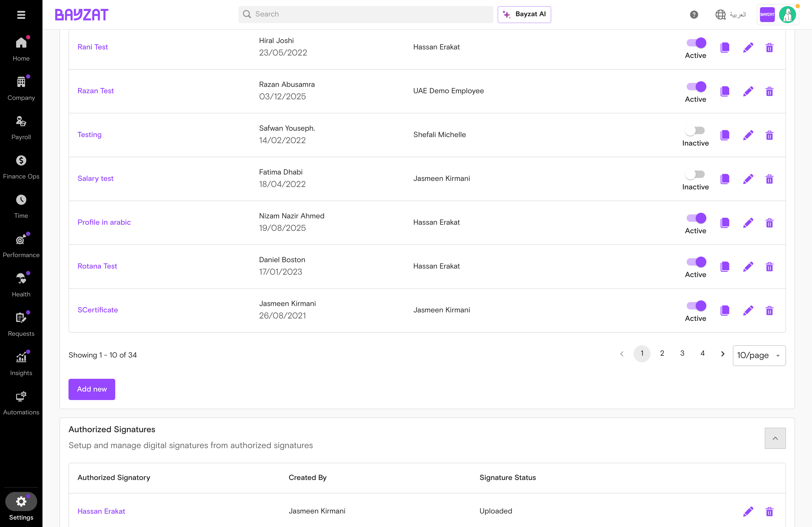The width and height of the screenshot is (812, 527).
Task: Delete the Rani Test template
Action: [769, 48]
